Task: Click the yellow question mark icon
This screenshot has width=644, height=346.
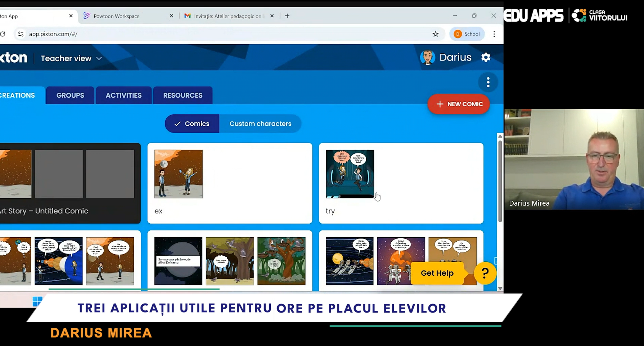Action: [485, 273]
